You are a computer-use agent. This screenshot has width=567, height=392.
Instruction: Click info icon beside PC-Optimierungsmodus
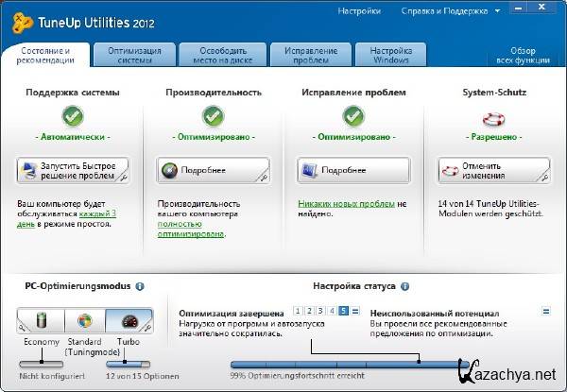140,285
